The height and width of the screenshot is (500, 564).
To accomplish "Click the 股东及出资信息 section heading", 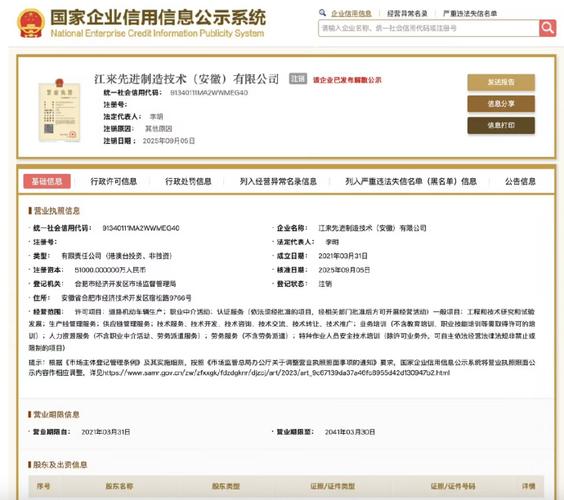I will click(60, 465).
